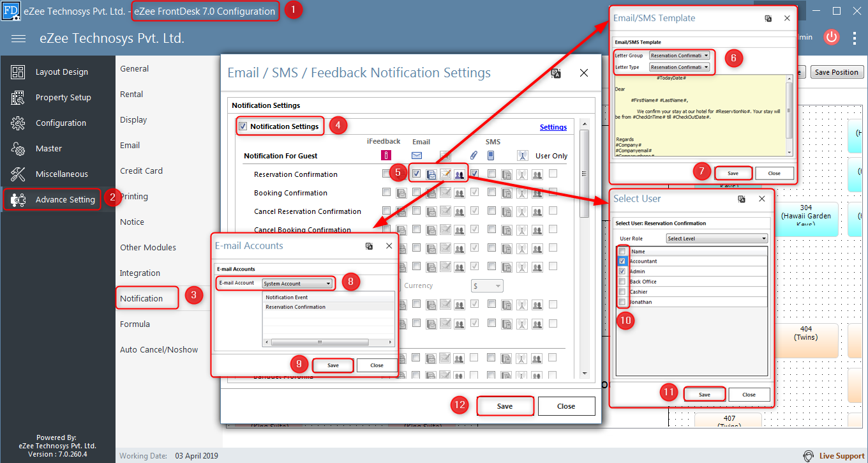This screenshot has height=463, width=868.
Task: Select Auto Cancel/Noshow in the submenu
Action: (159, 349)
